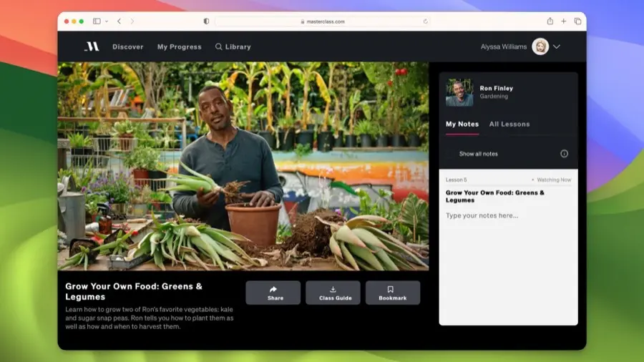Click the info icon beside Show all notes
The width and height of the screenshot is (644, 362).
(564, 154)
